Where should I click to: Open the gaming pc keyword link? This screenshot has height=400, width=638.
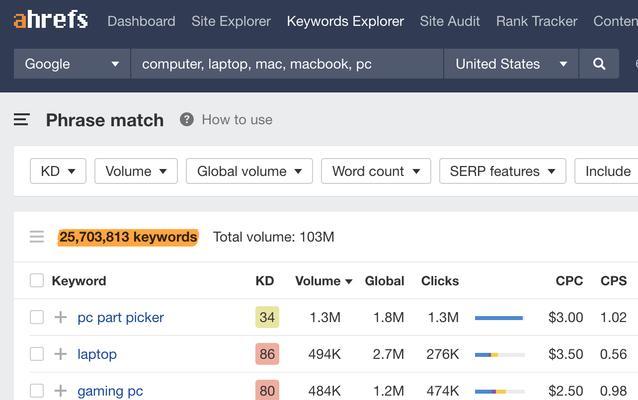(x=110, y=391)
